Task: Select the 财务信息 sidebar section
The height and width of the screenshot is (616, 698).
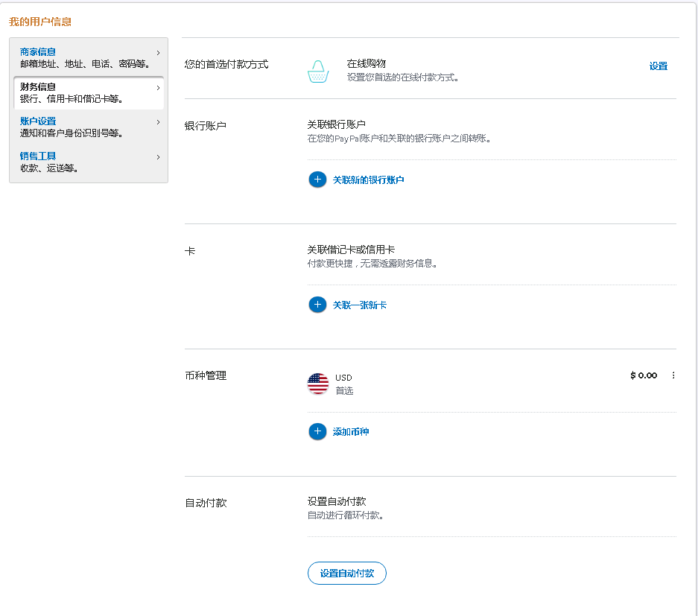Action: (x=40, y=86)
